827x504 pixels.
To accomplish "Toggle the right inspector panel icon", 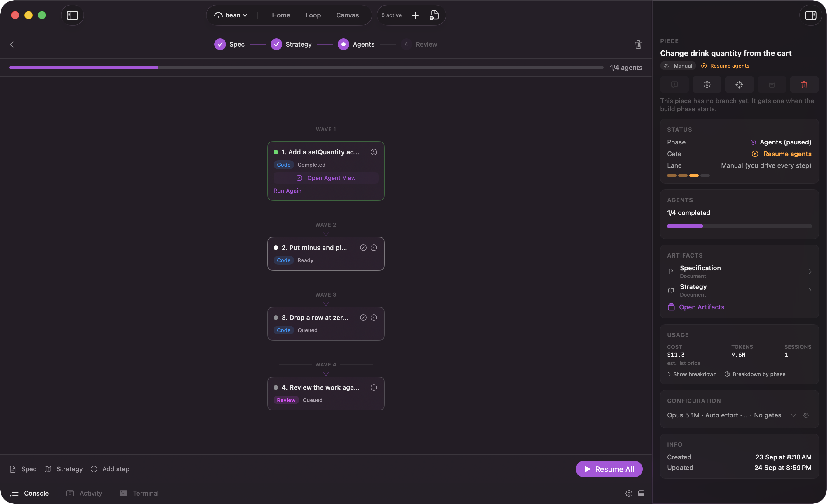I will click(811, 15).
